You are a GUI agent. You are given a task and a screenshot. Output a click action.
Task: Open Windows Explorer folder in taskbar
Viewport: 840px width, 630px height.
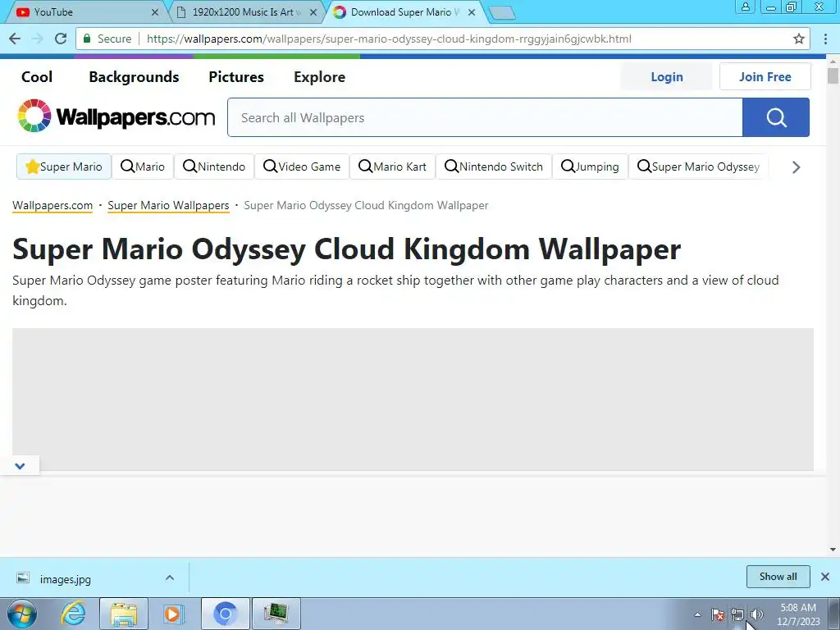[x=124, y=614]
